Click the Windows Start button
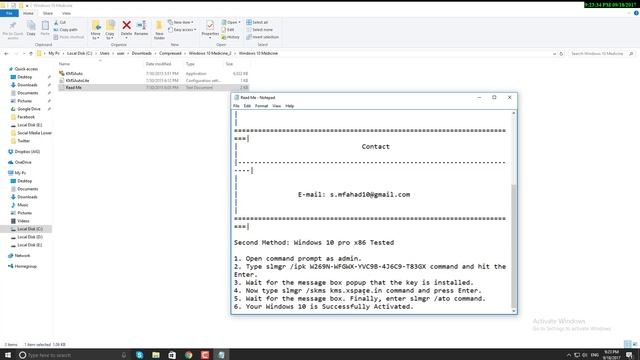640x360 pixels. click(8, 355)
